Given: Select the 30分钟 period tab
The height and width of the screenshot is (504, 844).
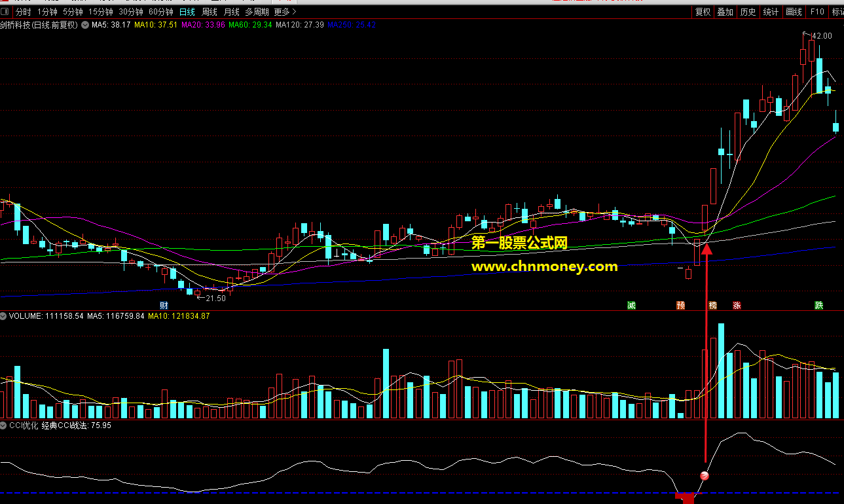Looking at the screenshot, I should [131, 12].
